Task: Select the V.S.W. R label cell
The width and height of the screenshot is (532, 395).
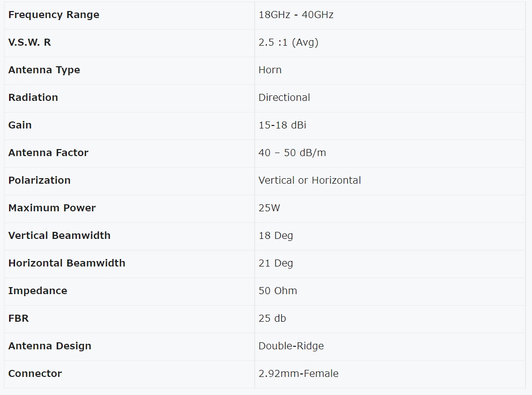Action: [30, 43]
